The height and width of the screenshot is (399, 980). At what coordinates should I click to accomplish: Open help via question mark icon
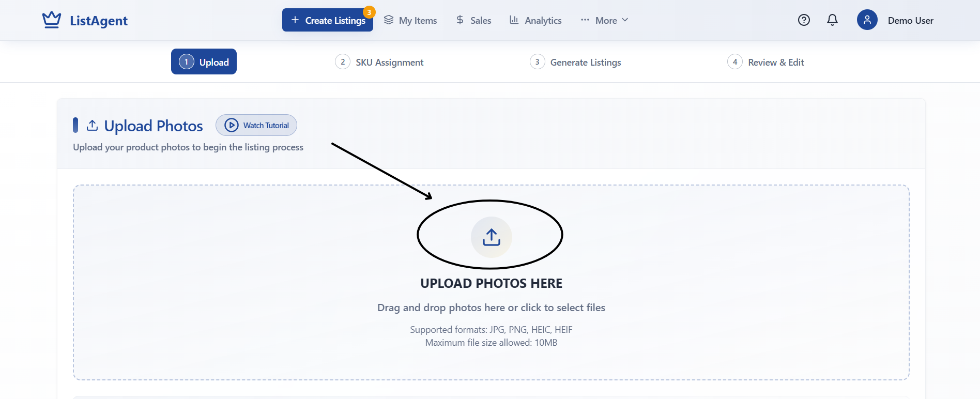(x=804, y=20)
